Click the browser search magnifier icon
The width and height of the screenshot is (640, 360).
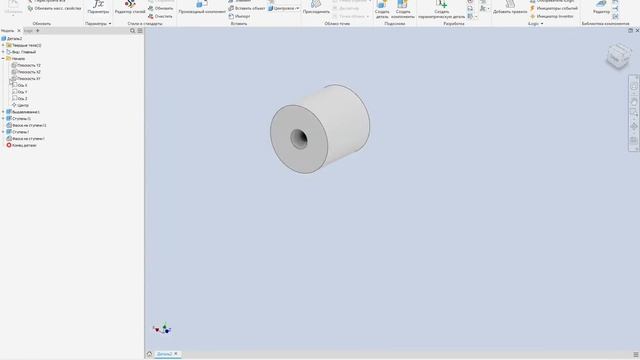(x=132, y=31)
